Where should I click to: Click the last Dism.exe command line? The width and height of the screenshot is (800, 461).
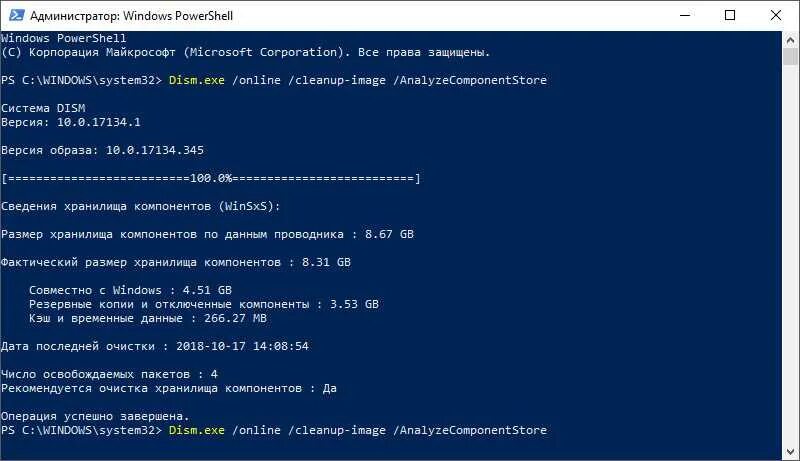tap(274, 430)
